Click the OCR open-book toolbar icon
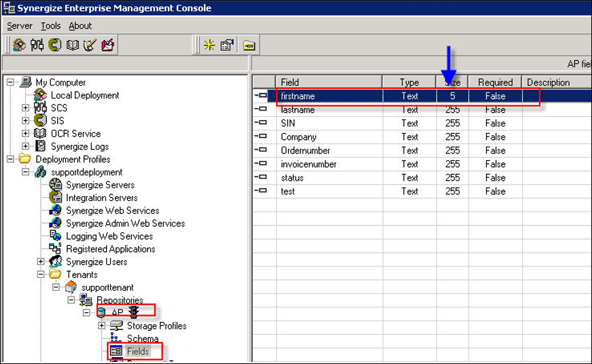Viewport: 592px width, 364px height. tap(73, 45)
